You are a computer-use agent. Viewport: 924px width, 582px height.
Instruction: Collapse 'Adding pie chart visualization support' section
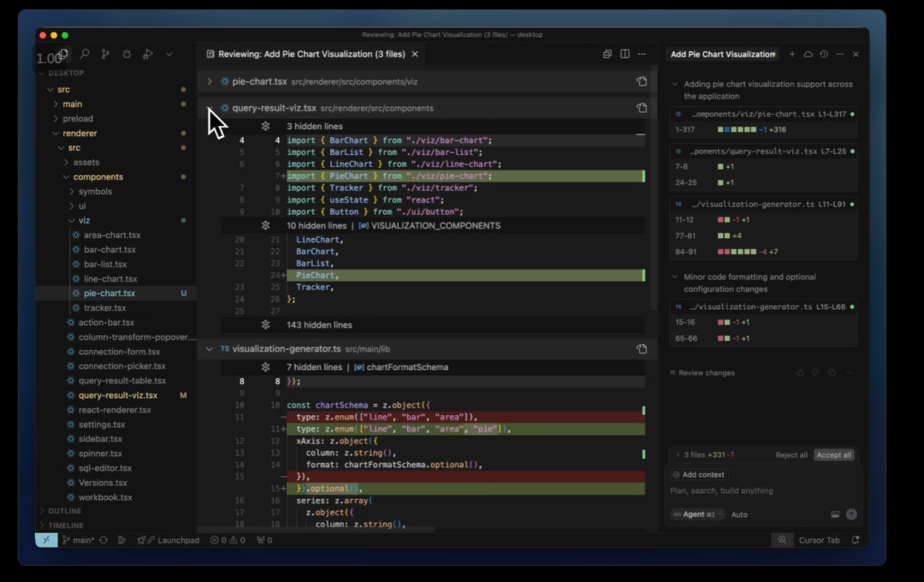(675, 85)
